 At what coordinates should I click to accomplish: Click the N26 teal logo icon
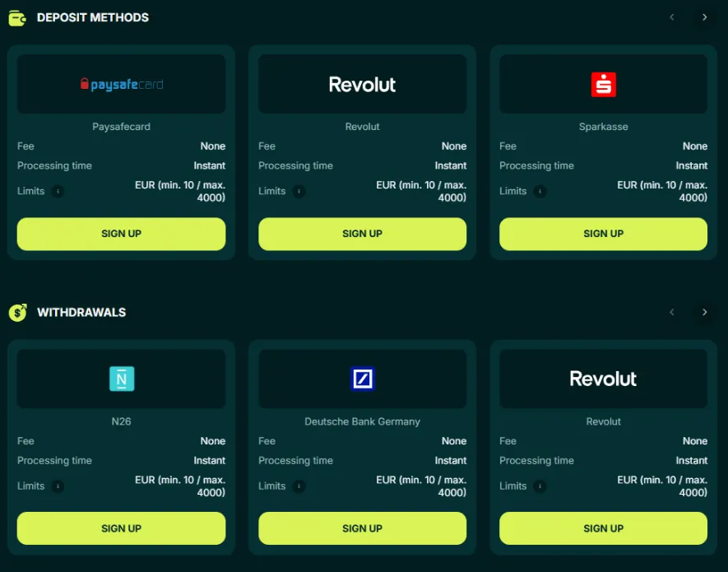[121, 379]
